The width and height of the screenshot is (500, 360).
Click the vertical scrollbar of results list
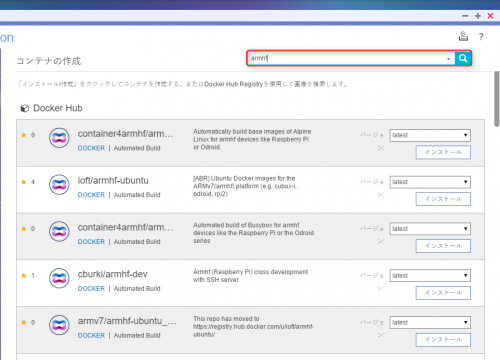[x=497, y=99]
